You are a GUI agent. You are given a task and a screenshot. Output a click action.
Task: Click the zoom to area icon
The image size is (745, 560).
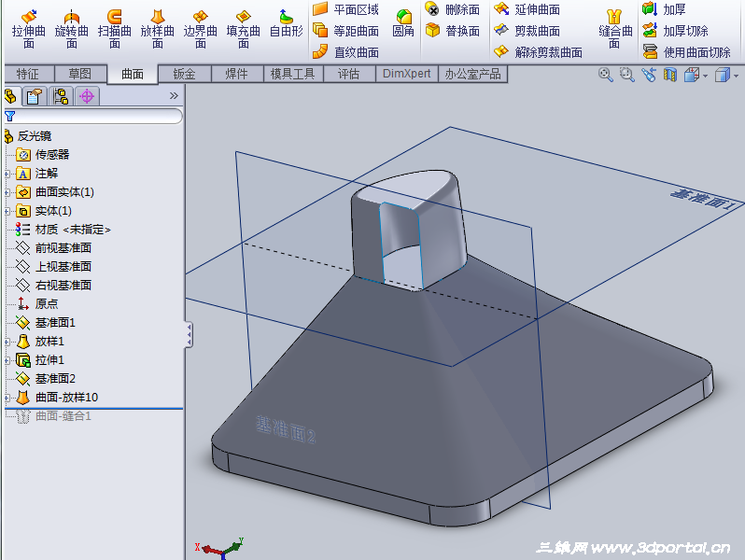point(626,75)
